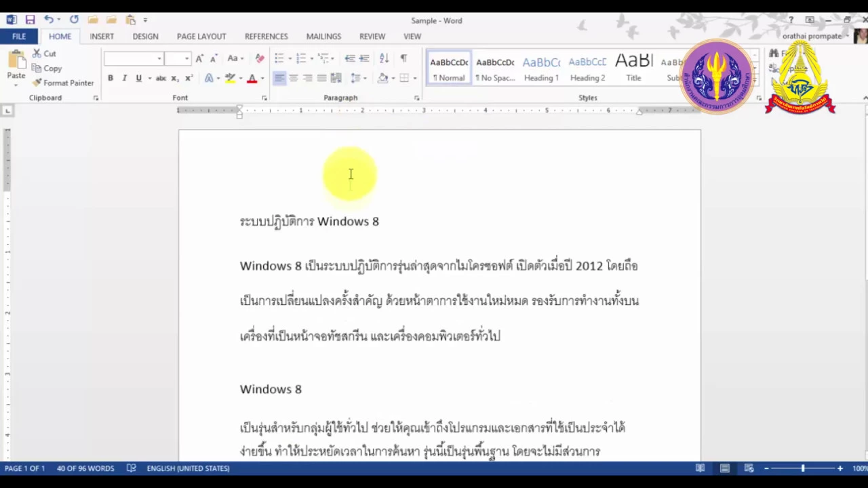Align text to the right
The width and height of the screenshot is (868, 488).
pyautogui.click(x=307, y=78)
